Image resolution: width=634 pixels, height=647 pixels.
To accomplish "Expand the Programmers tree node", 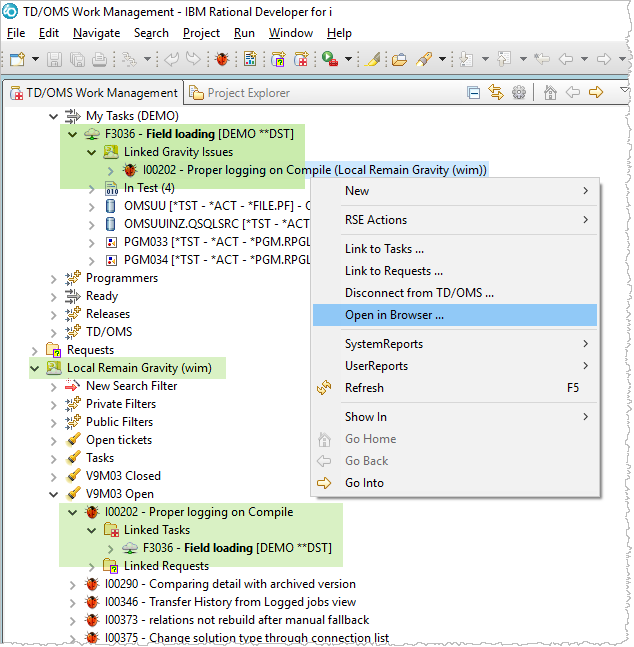I will tap(54, 278).
